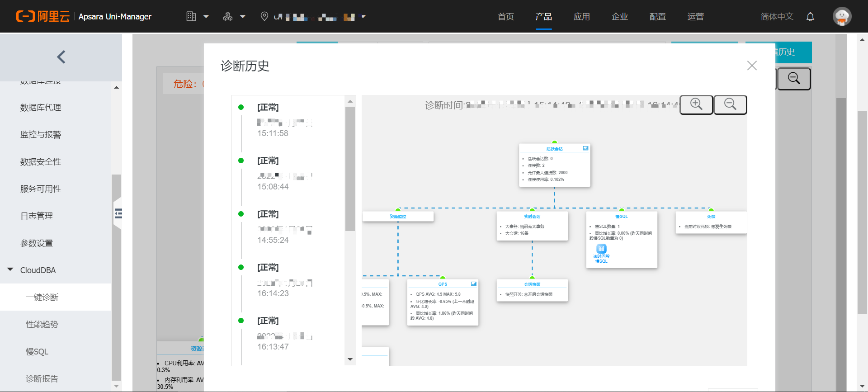Open the organization building icon dropdown
The image size is (868, 392).
(198, 17)
